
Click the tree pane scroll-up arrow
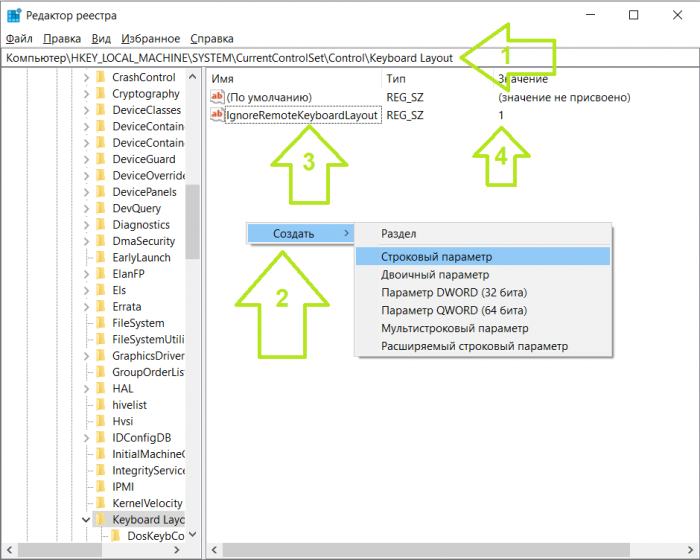[x=192, y=77]
